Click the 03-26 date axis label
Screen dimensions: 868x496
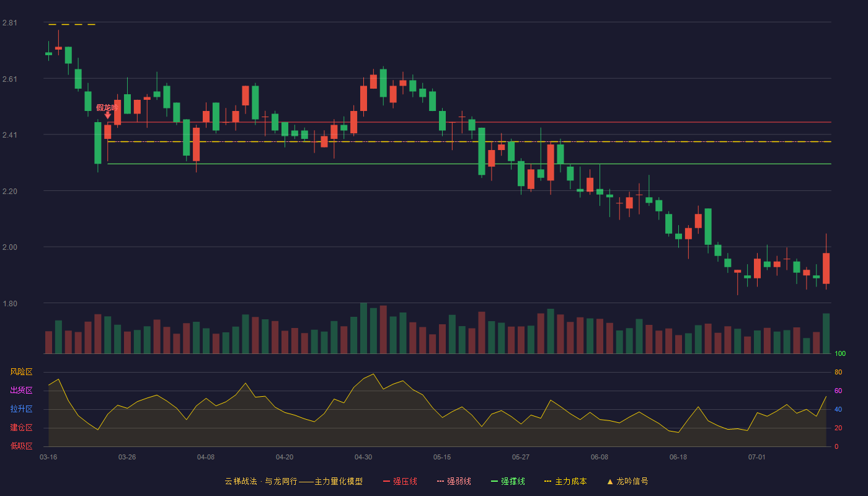pyautogui.click(x=127, y=457)
